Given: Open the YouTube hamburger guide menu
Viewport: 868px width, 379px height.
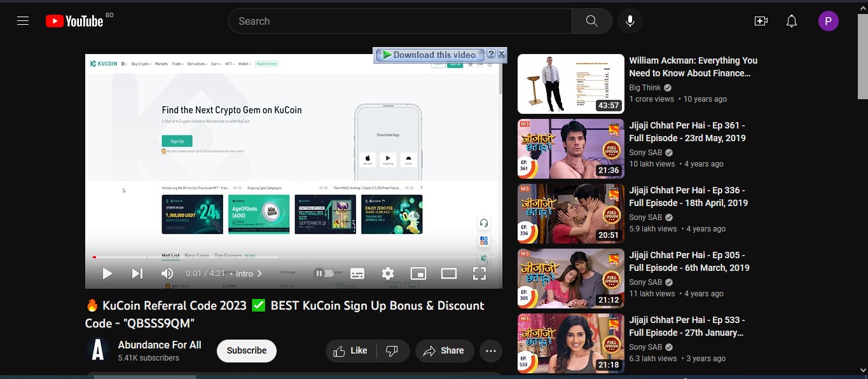Looking at the screenshot, I should [23, 21].
